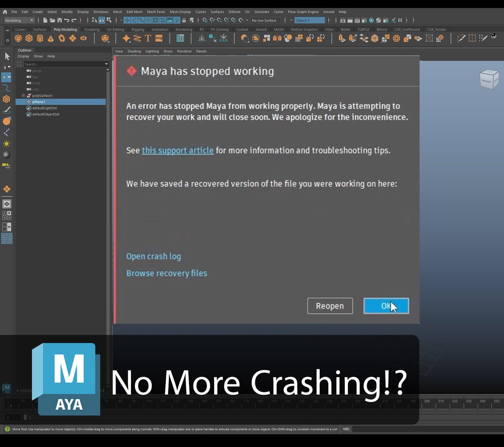Click the sun light icon in toolbox
This screenshot has width=504, height=447.
tap(6, 144)
